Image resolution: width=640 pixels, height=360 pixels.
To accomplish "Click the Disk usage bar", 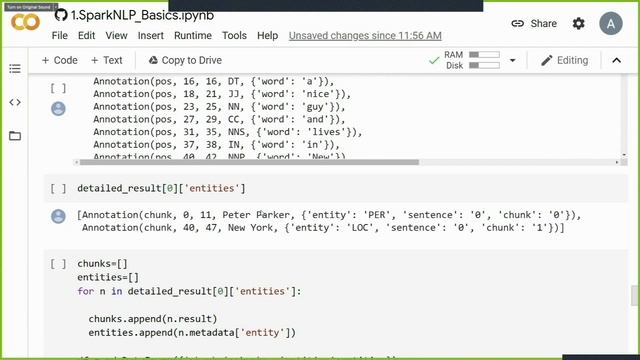I will [x=484, y=65].
